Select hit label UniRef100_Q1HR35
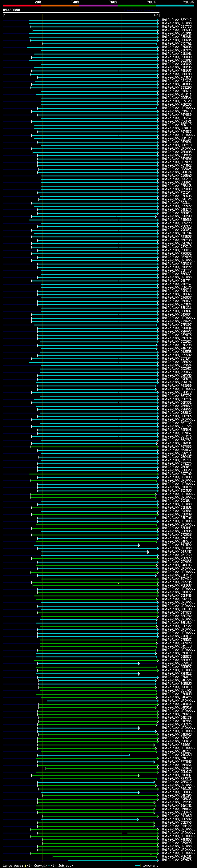Viewport: 197px width, 868px height. (x=177, y=67)
